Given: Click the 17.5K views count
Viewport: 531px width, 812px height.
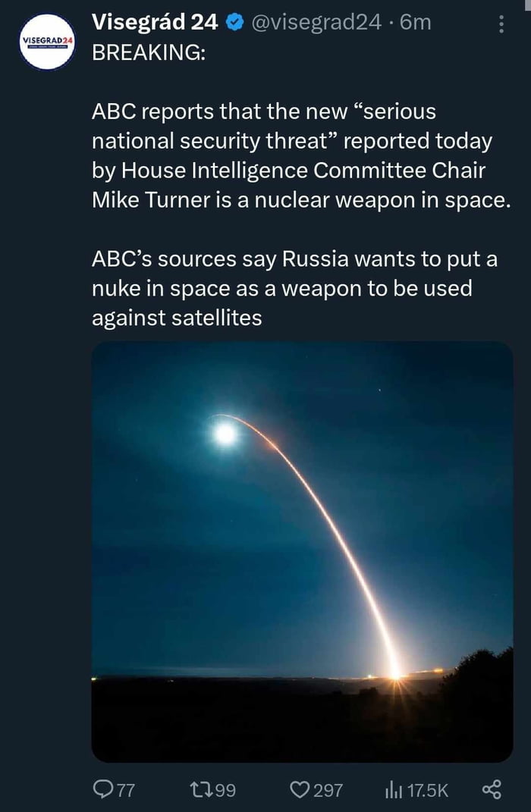Looking at the screenshot, I should click(428, 791).
